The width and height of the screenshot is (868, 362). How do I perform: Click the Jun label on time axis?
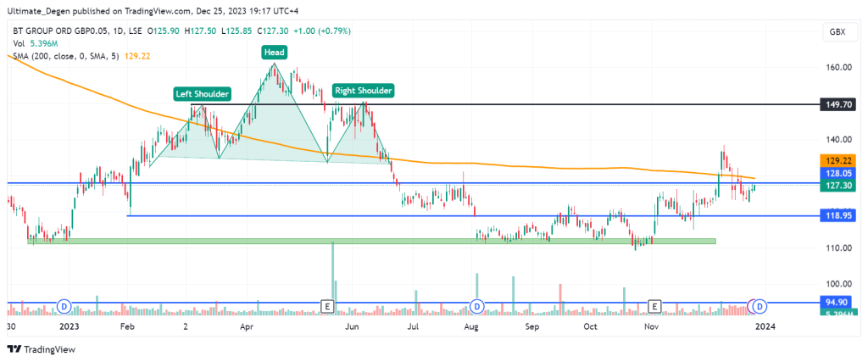(x=353, y=326)
